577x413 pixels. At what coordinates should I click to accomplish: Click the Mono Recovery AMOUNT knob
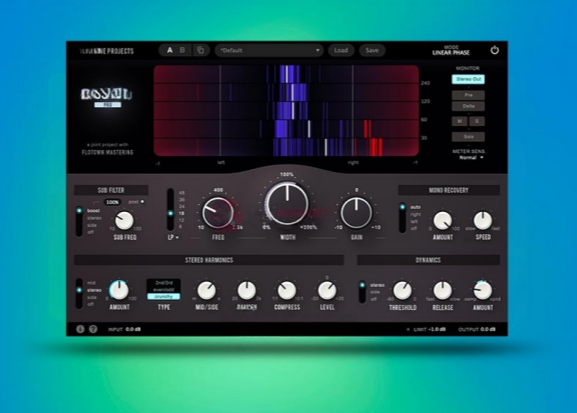[x=443, y=220]
